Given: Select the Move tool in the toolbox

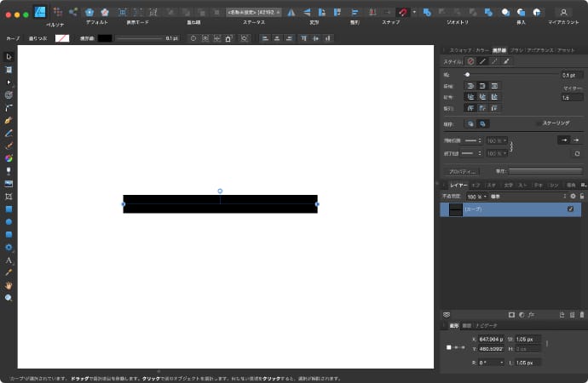Looking at the screenshot, I should point(9,56).
